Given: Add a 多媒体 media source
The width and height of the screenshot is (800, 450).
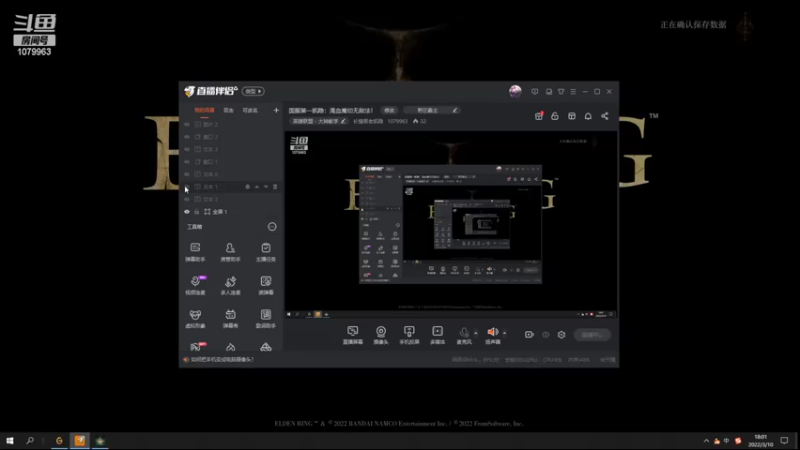Looking at the screenshot, I should click(437, 335).
